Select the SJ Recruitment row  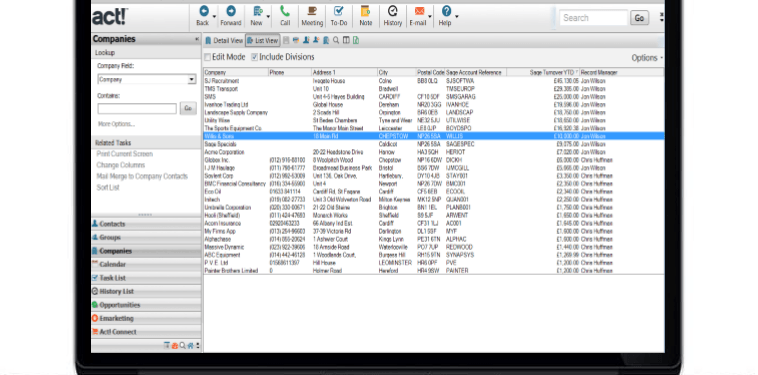pyautogui.click(x=434, y=81)
